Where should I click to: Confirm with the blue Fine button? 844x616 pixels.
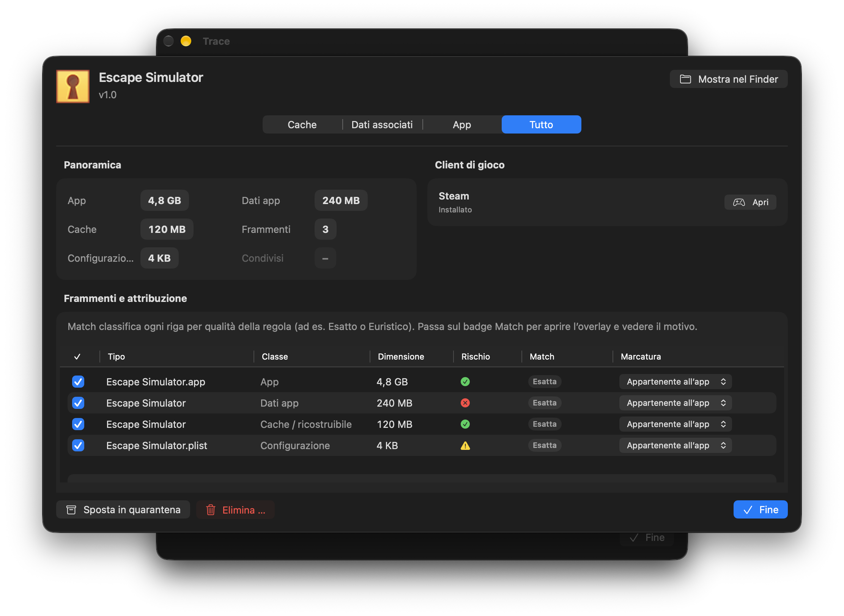[760, 509]
